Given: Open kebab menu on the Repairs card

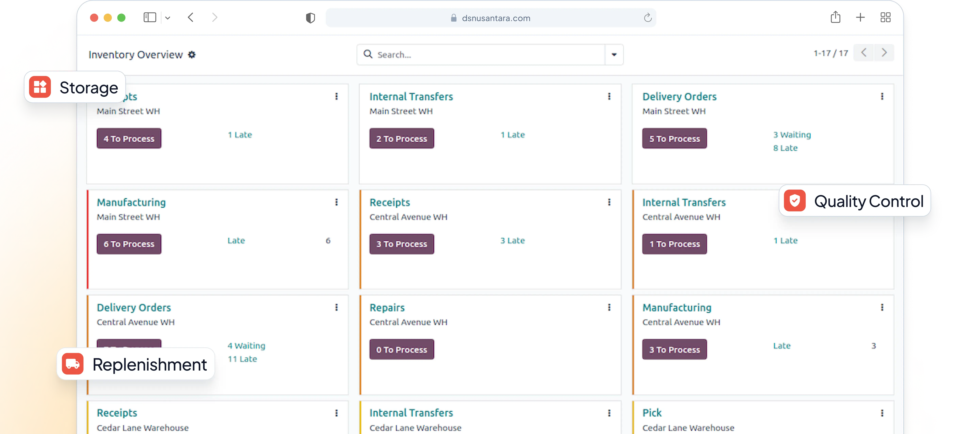Looking at the screenshot, I should pos(609,307).
